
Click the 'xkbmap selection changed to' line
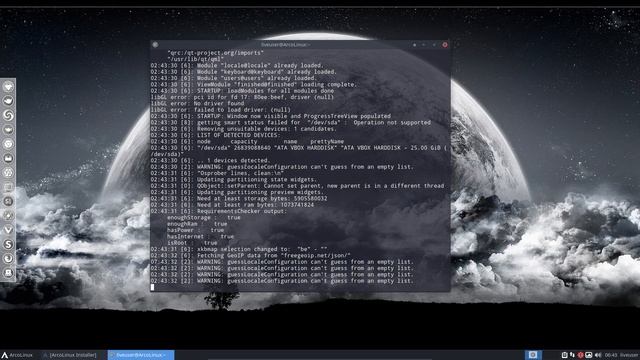tap(239, 249)
